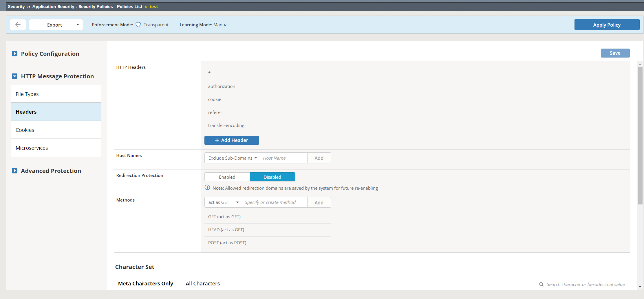Open the transfer-encoding header entry

pos(268,125)
